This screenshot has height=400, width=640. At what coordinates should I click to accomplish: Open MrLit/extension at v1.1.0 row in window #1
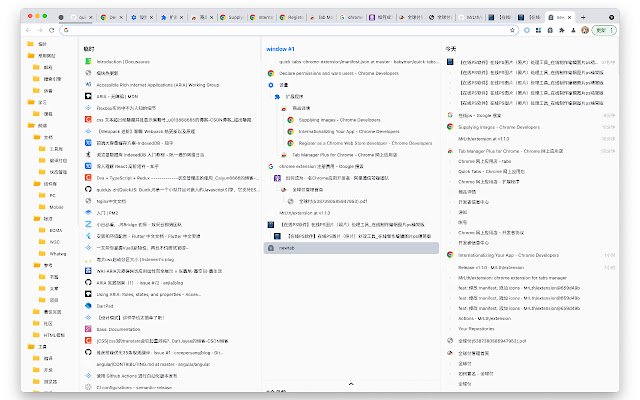point(304,213)
